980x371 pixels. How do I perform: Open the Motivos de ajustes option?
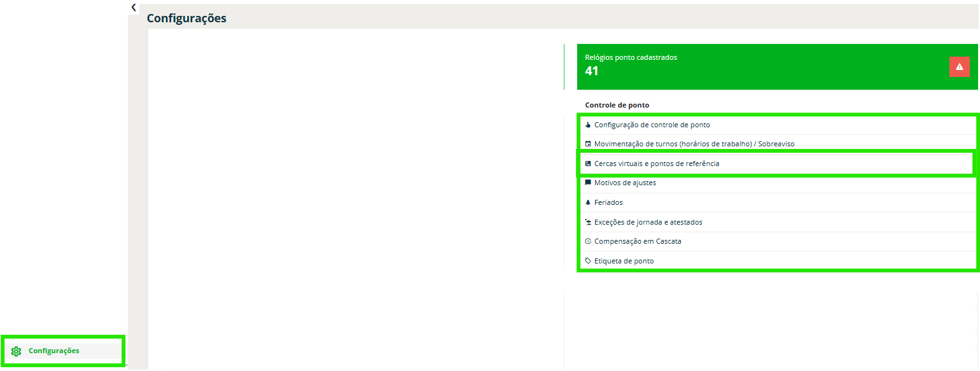625,183
